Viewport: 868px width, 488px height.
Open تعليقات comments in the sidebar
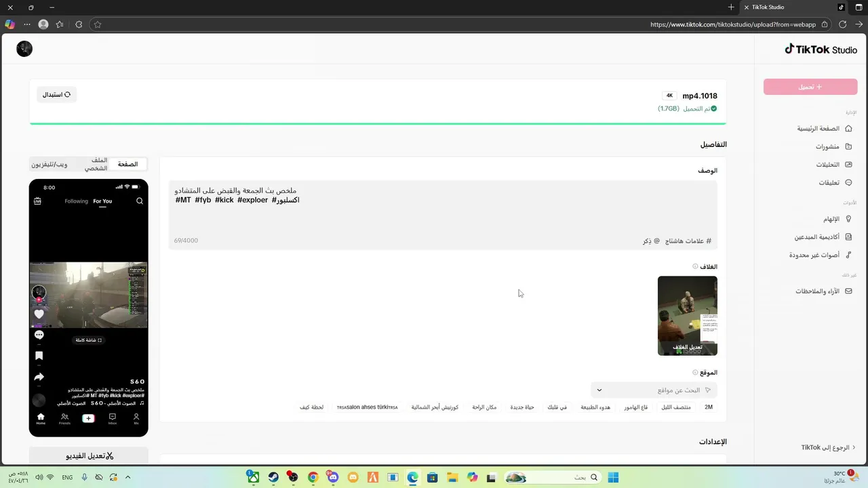[x=835, y=183]
